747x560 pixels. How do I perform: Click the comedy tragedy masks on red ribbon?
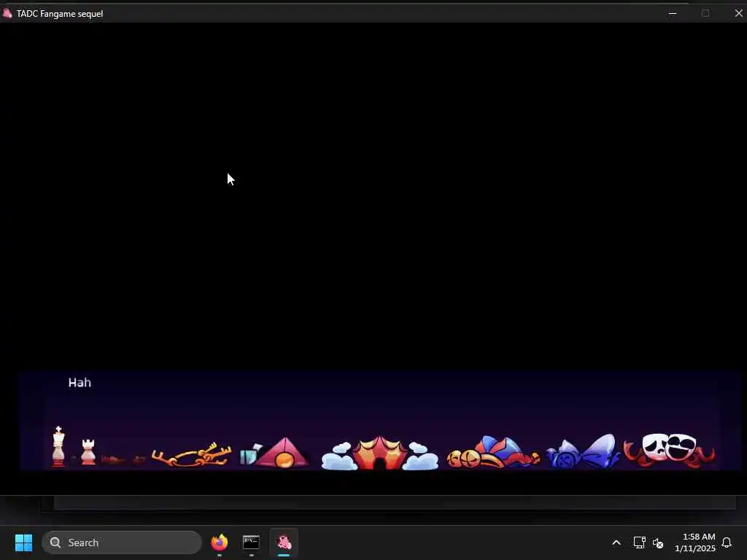[670, 448]
